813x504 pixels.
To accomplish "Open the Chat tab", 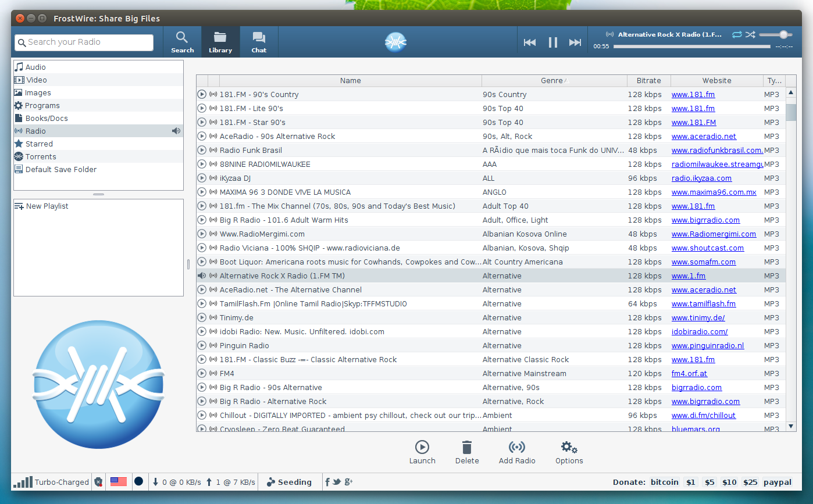I will pyautogui.click(x=259, y=42).
